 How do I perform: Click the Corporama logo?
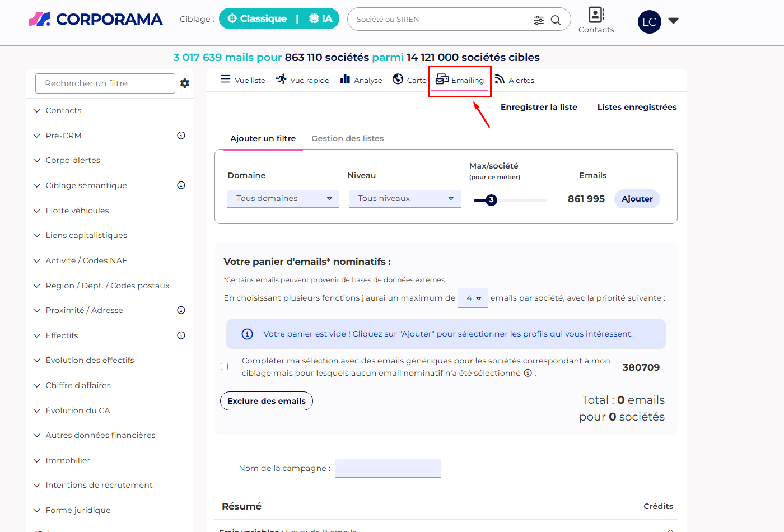tap(96, 19)
